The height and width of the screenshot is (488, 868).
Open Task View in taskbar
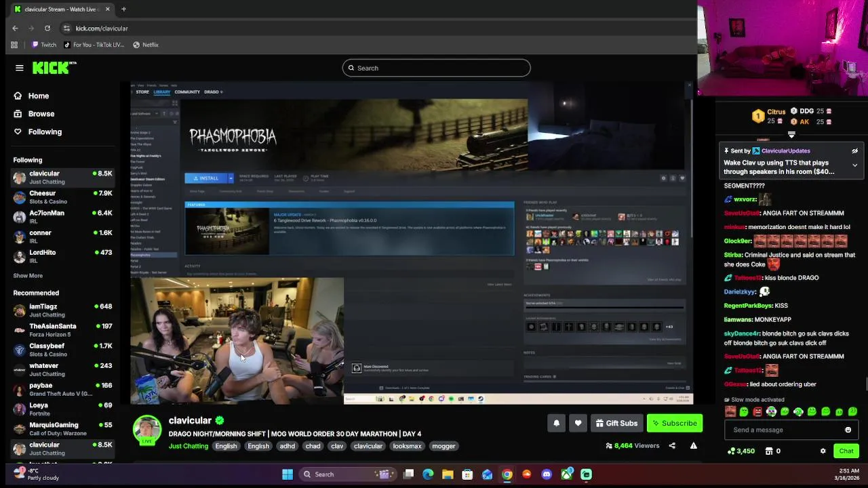(409, 474)
